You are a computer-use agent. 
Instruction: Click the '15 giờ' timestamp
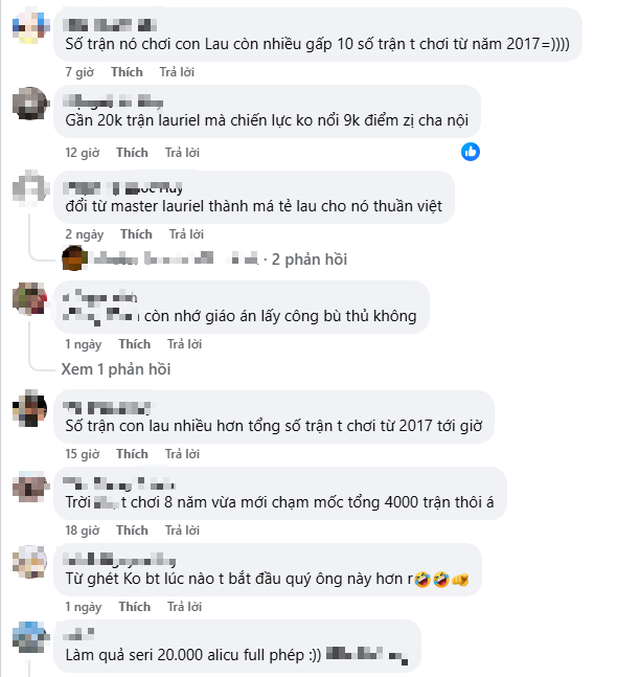click(x=82, y=454)
